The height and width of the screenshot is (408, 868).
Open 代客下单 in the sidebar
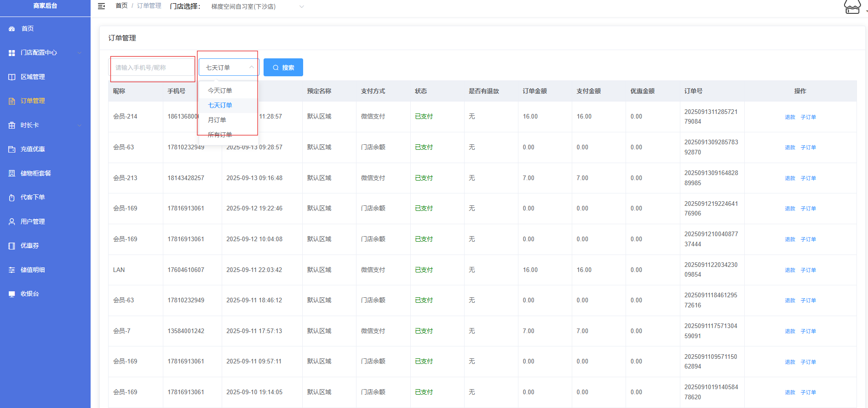click(33, 197)
